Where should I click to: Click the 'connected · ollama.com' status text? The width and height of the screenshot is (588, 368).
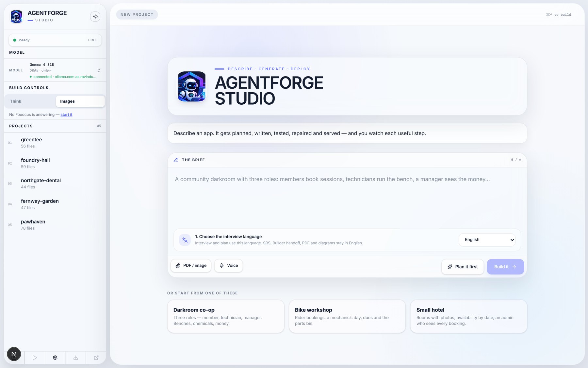(x=65, y=77)
